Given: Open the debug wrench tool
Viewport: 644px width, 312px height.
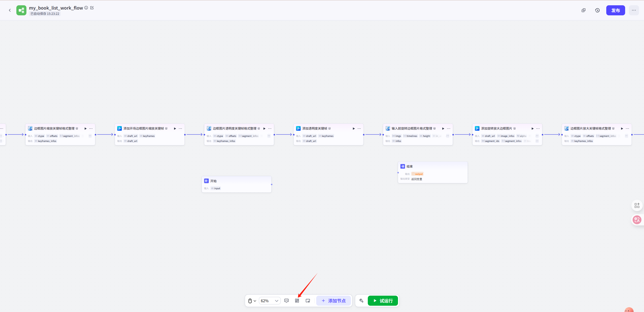Looking at the screenshot, I should [x=361, y=301].
